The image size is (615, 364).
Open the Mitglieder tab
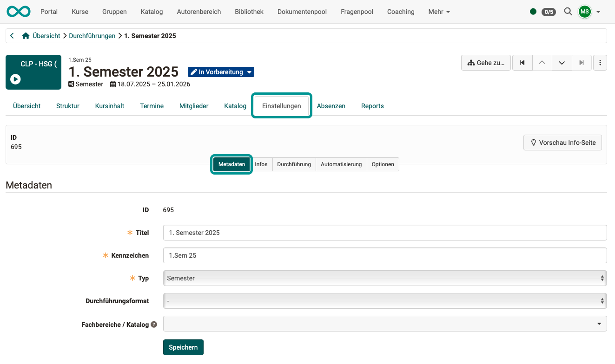(193, 106)
